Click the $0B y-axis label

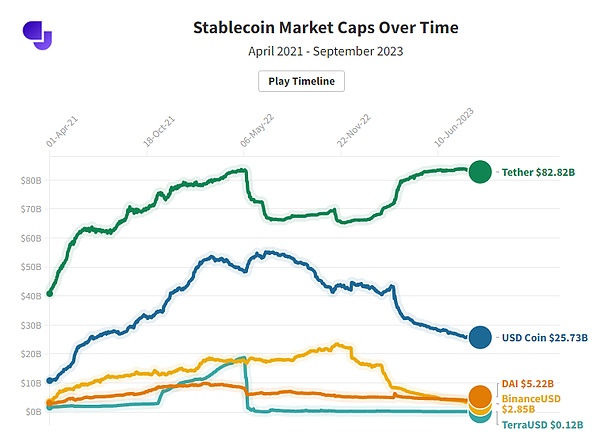click(x=32, y=411)
